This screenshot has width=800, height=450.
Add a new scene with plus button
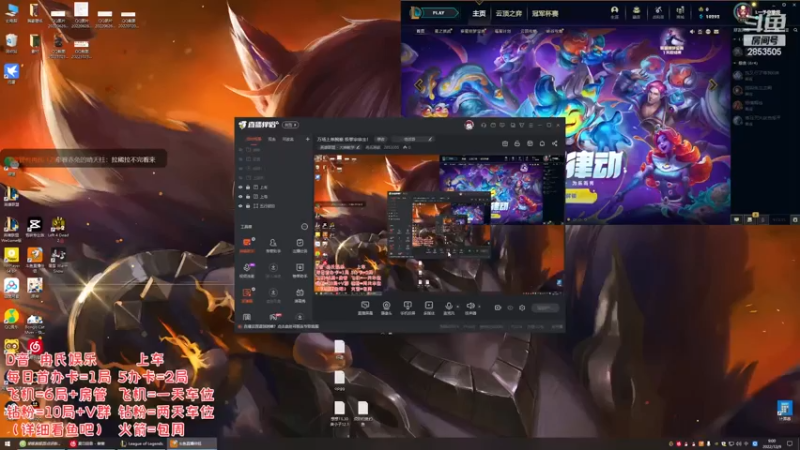pyautogui.click(x=307, y=139)
